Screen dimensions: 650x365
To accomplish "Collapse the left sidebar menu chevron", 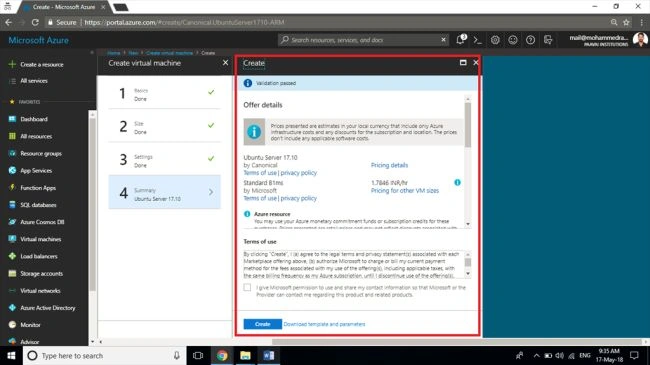I will [x=92, y=53].
